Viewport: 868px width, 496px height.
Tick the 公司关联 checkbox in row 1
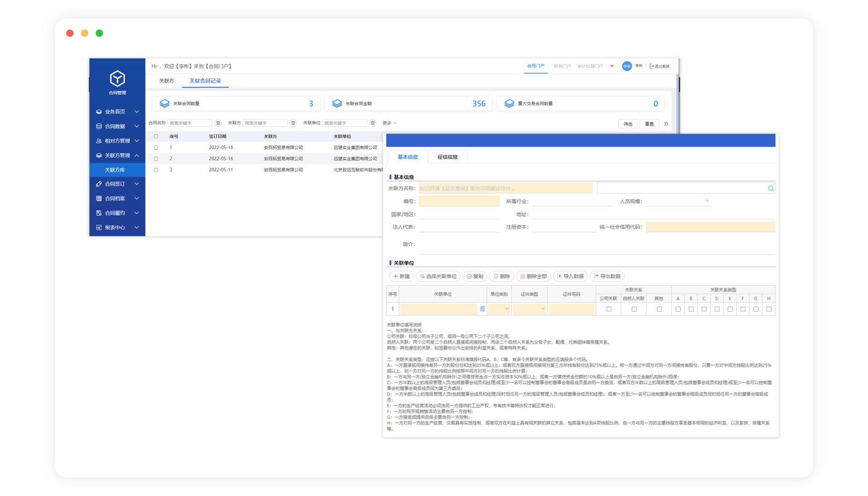coord(609,309)
